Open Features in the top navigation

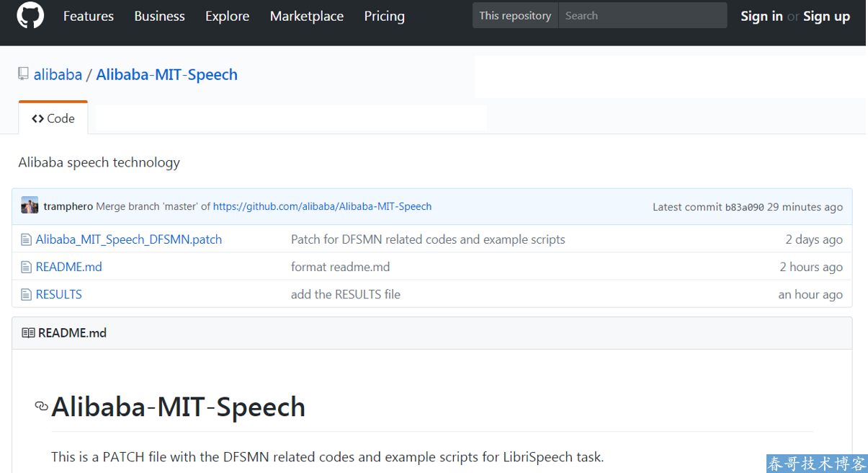pyautogui.click(x=89, y=16)
